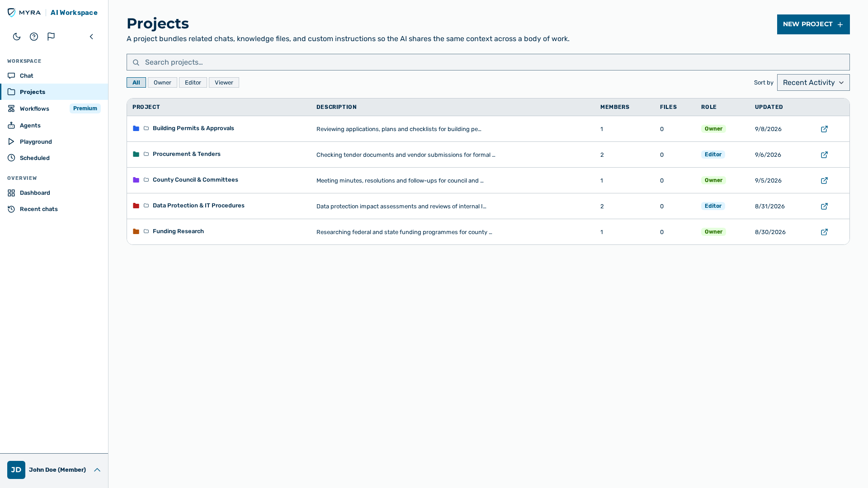Click the Owner badge in County Council row
The width and height of the screenshot is (868, 488).
pyautogui.click(x=713, y=180)
